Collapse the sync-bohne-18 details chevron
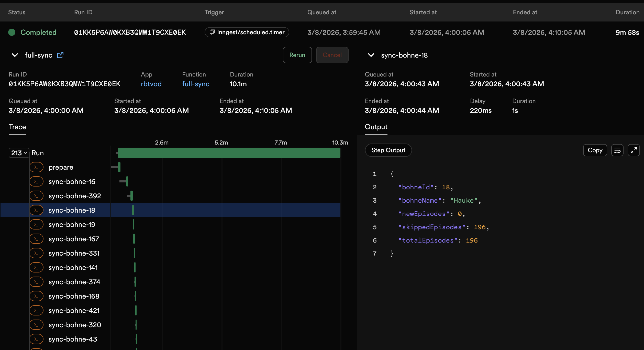644x350 pixels. pos(371,55)
